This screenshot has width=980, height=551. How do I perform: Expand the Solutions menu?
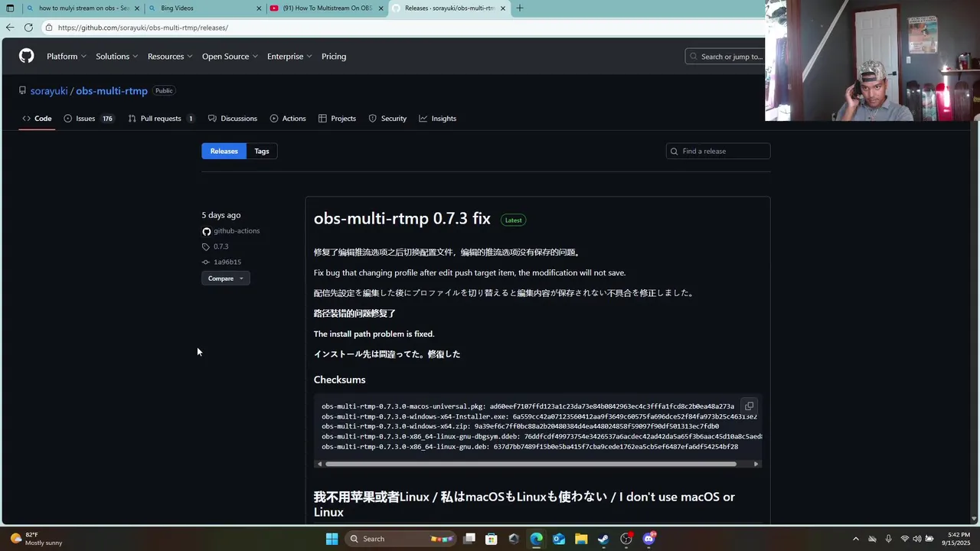tap(116, 57)
